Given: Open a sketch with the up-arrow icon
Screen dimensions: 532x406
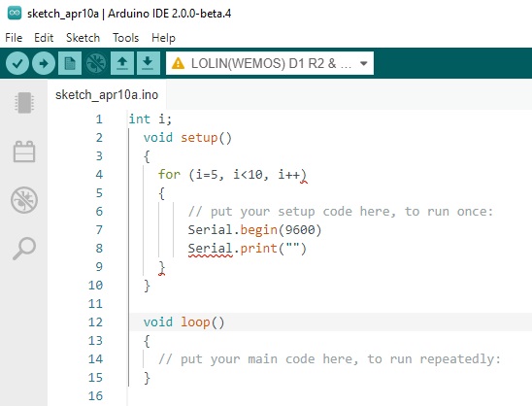Looking at the screenshot, I should pos(122,63).
